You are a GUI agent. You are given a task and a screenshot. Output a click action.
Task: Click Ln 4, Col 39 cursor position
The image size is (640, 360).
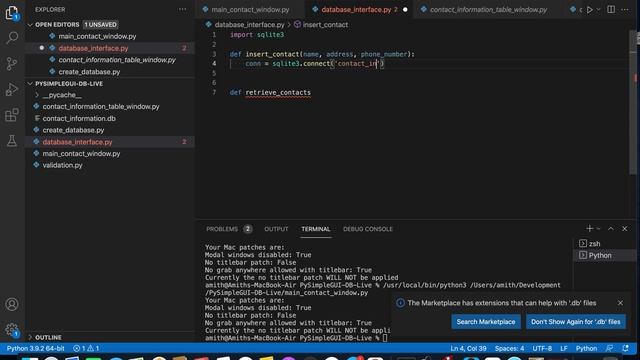(x=468, y=348)
